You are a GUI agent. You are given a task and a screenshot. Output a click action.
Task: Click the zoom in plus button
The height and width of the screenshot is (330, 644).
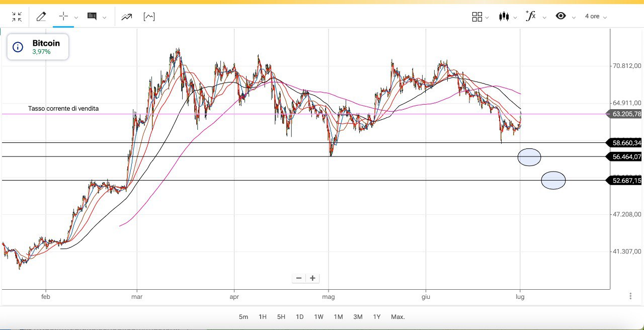coord(312,278)
